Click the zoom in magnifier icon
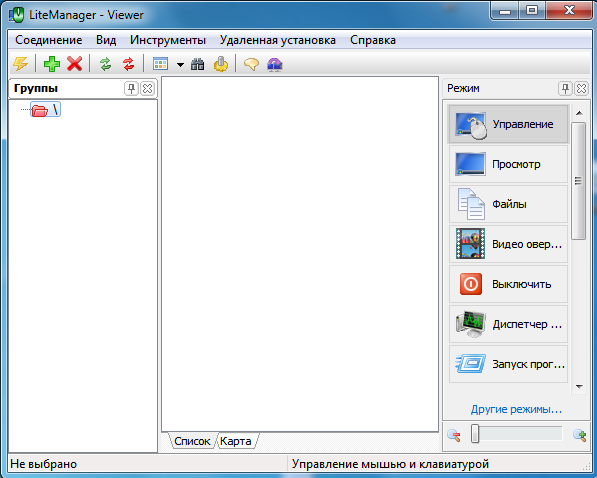Image resolution: width=597 pixels, height=478 pixels. (579, 435)
